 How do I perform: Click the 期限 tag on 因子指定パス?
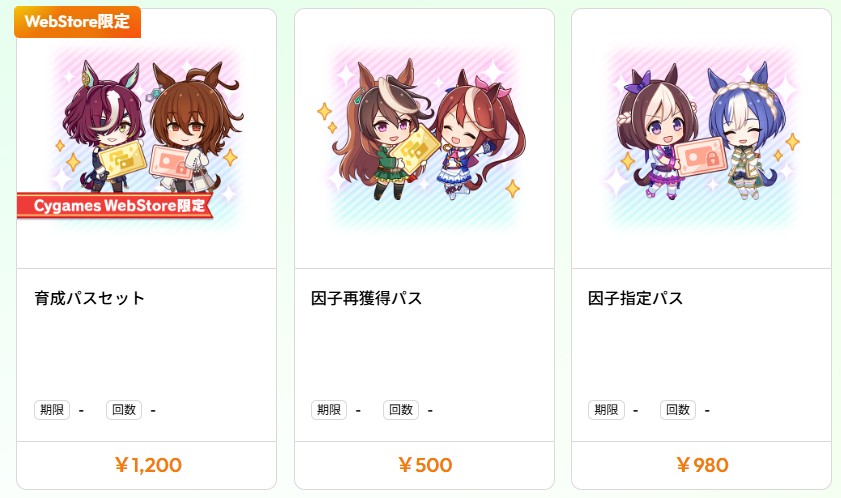pyautogui.click(x=606, y=410)
